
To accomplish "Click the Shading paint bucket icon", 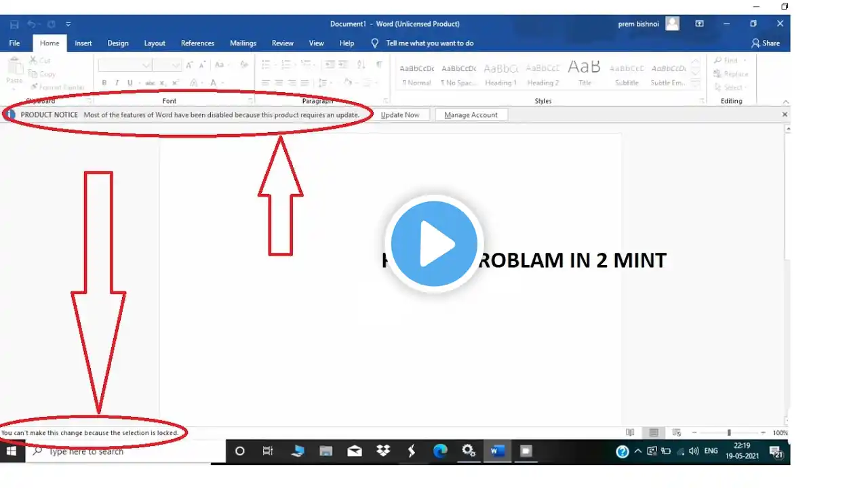I will click(x=348, y=83).
